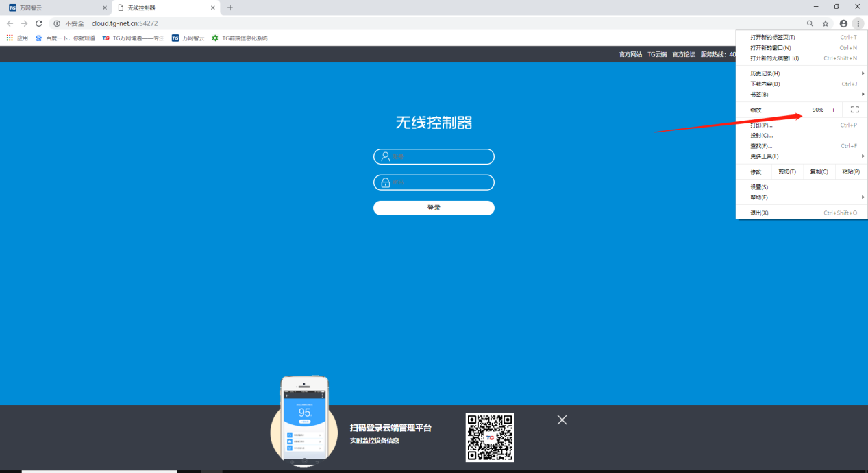Viewport: 868px width, 473px height.
Task: Choose 退出(X) to quit the browser
Action: coord(802,213)
